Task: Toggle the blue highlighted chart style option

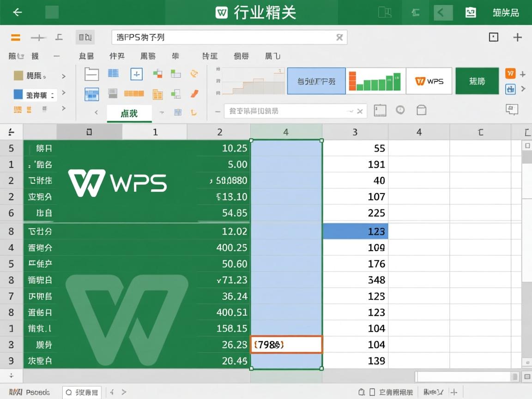Action: point(316,81)
